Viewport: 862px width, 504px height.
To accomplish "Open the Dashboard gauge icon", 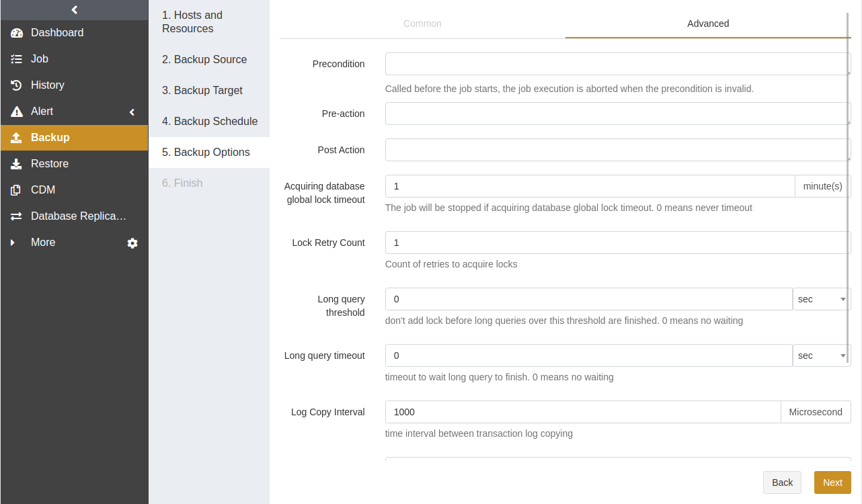I will 17,33.
